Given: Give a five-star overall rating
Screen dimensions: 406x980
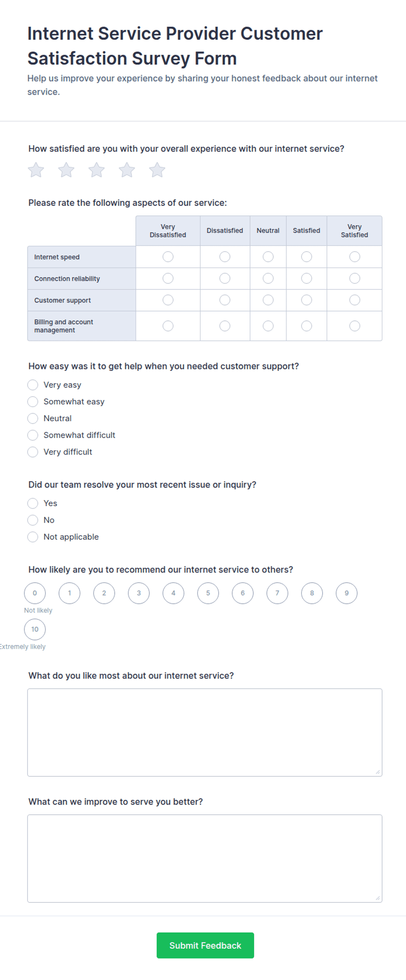Looking at the screenshot, I should pos(157,170).
